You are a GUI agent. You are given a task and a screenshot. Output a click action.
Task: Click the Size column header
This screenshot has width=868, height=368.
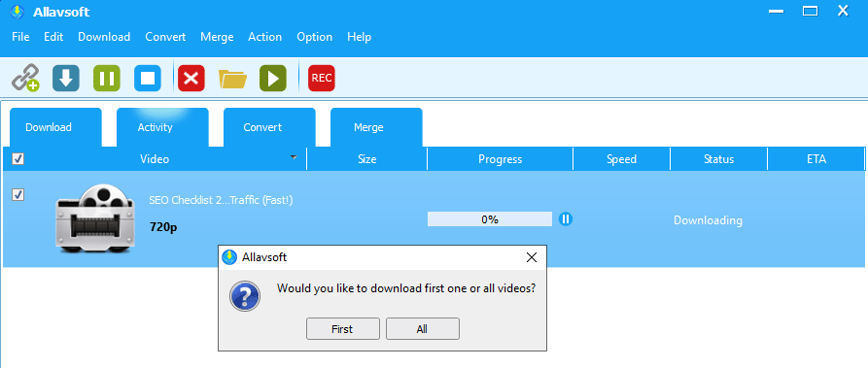(x=367, y=159)
